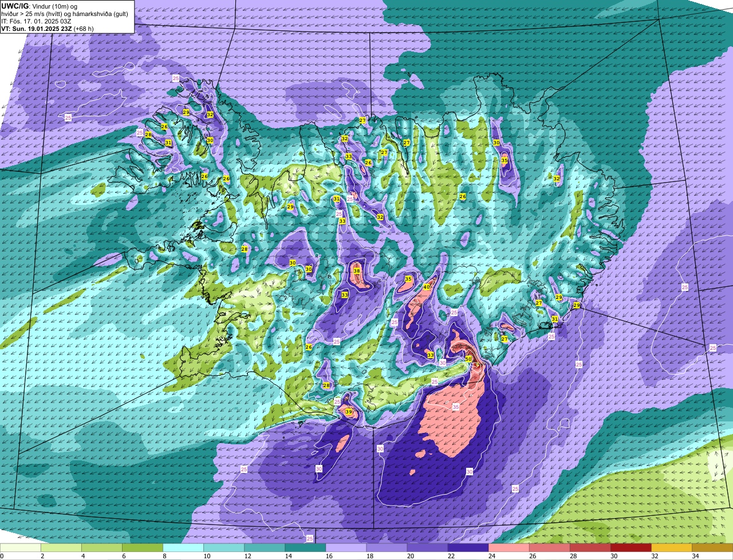
Task: Click the lavender legend swatch between 16 and 18
Action: click(x=346, y=548)
